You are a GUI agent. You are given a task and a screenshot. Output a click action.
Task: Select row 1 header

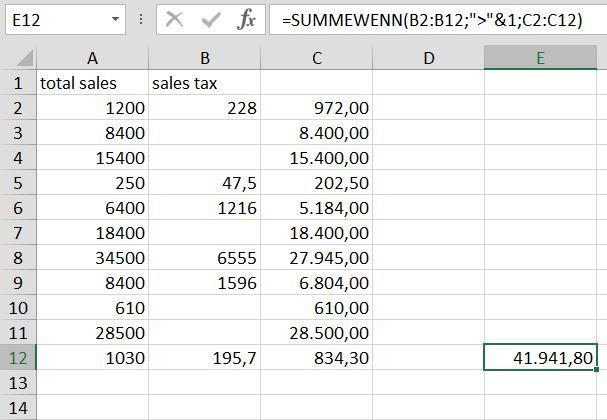click(18, 83)
